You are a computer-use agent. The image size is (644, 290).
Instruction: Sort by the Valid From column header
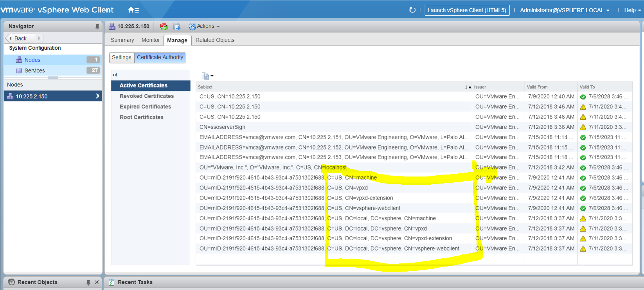[551, 87]
